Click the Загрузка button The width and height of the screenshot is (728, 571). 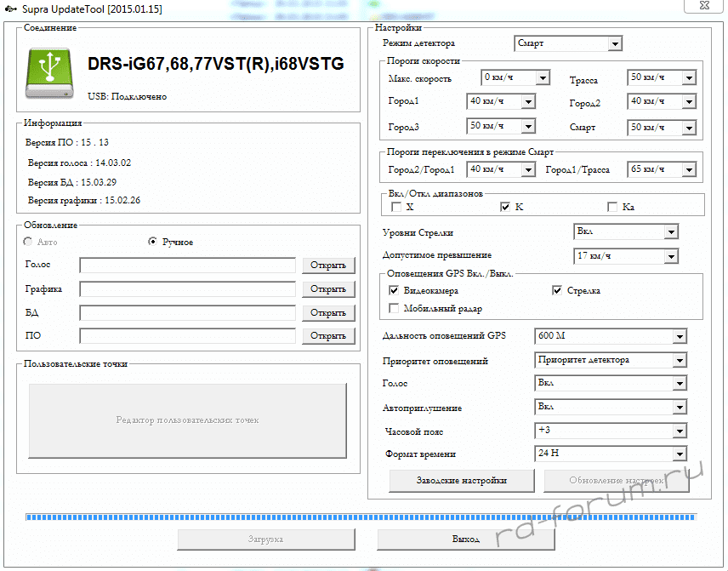266,540
